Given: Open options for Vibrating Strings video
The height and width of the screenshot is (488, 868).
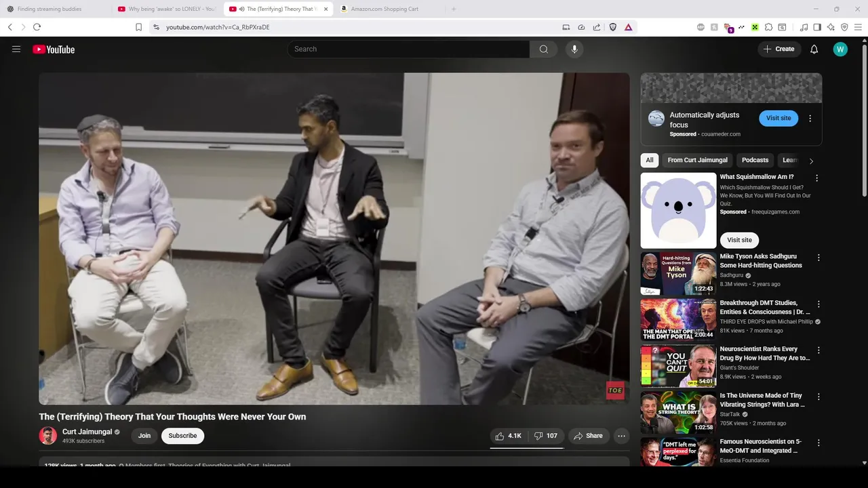Looking at the screenshot, I should (818, 396).
